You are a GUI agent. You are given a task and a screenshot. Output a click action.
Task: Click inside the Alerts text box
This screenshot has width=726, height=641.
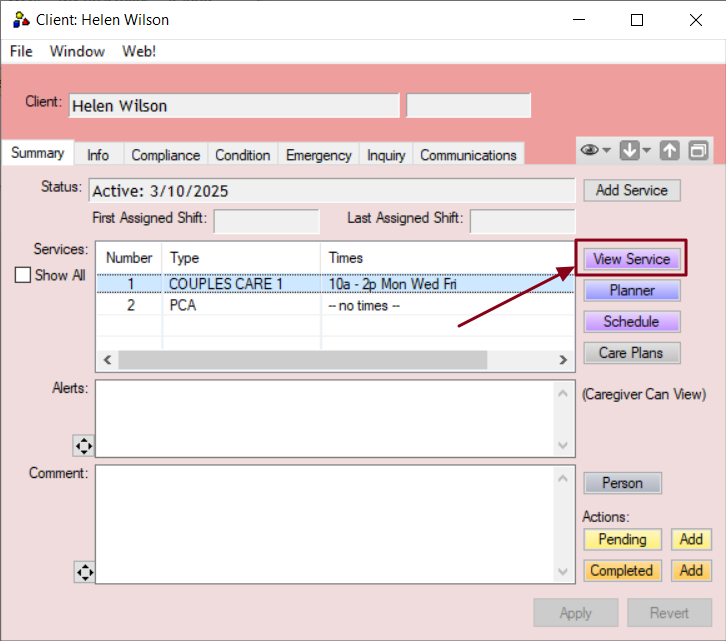tap(324, 419)
